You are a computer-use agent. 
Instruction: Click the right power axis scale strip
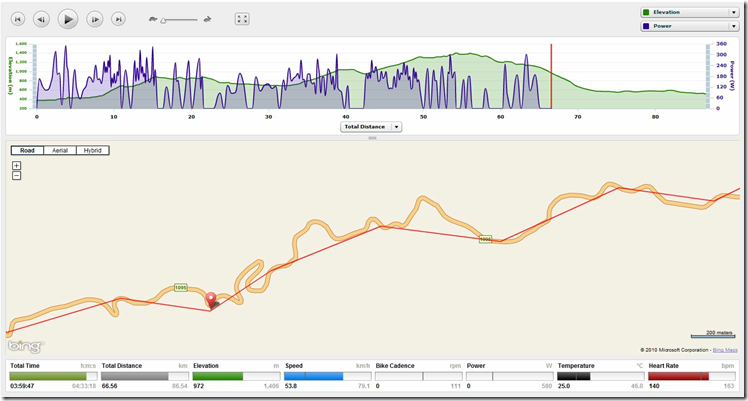pyautogui.click(x=708, y=76)
